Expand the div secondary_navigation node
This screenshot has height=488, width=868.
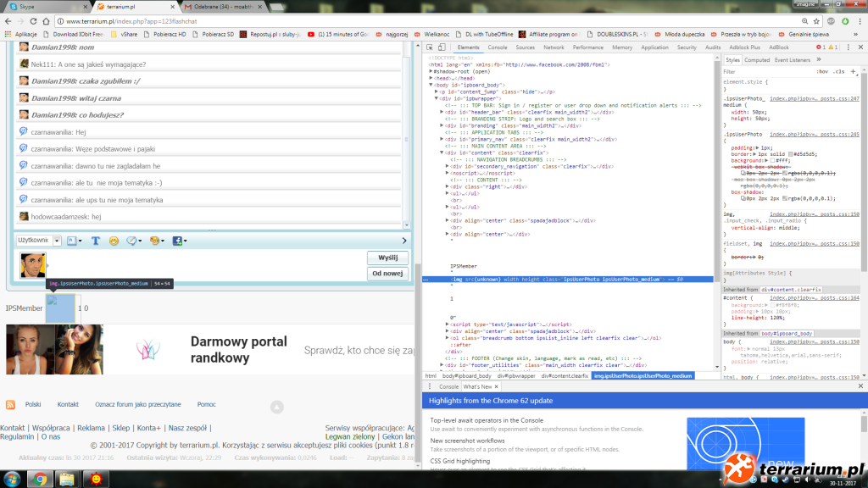[x=448, y=167]
